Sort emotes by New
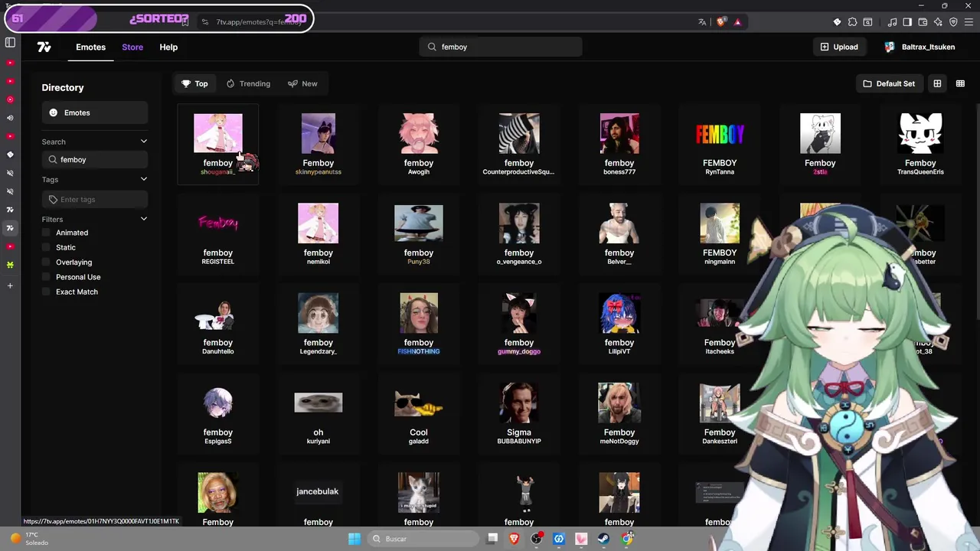This screenshot has height=551, width=980. (302, 83)
